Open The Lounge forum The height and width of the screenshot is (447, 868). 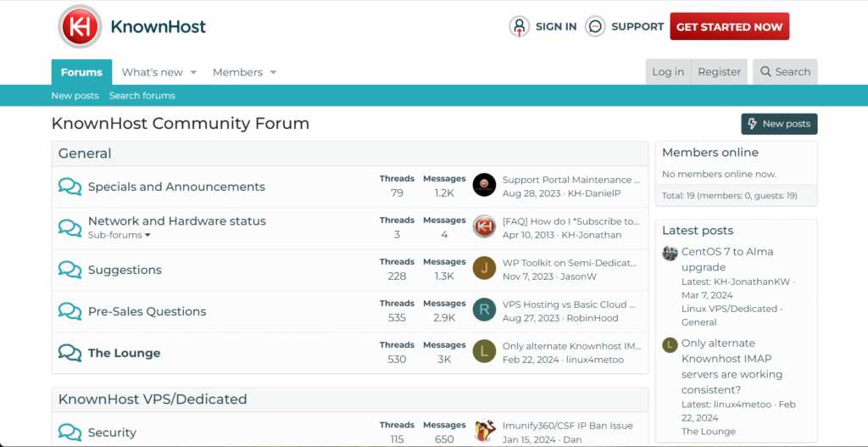click(x=124, y=353)
